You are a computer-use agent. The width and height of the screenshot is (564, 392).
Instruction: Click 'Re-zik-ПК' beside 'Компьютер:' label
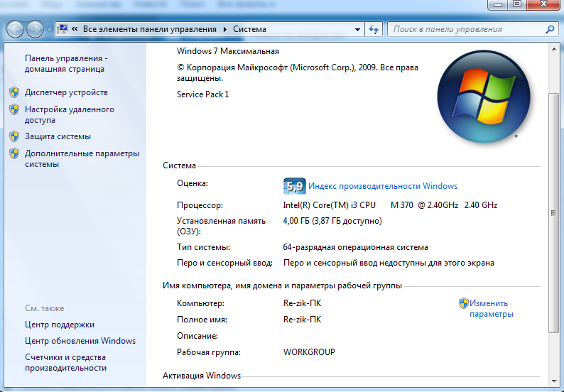tap(302, 303)
